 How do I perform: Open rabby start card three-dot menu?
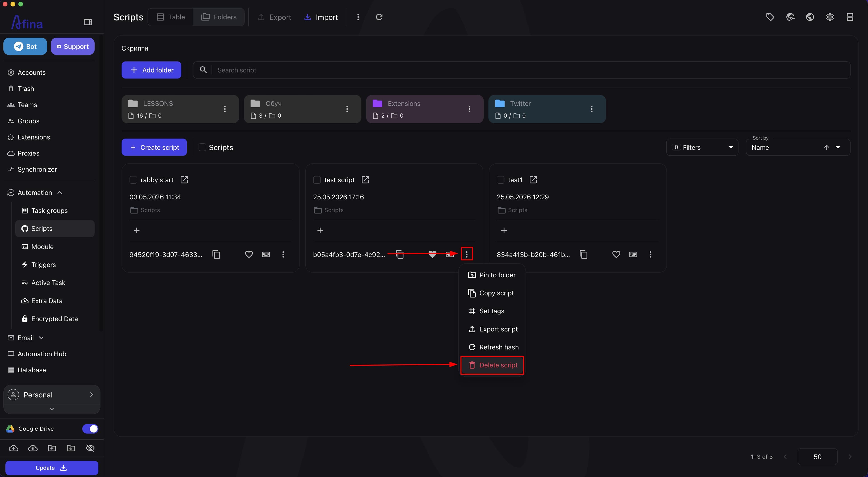click(x=283, y=255)
